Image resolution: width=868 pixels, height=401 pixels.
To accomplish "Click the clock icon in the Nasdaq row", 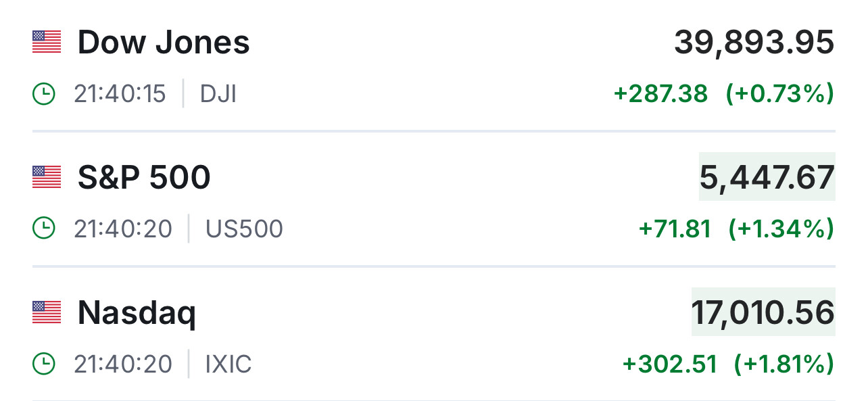I will 44,364.
